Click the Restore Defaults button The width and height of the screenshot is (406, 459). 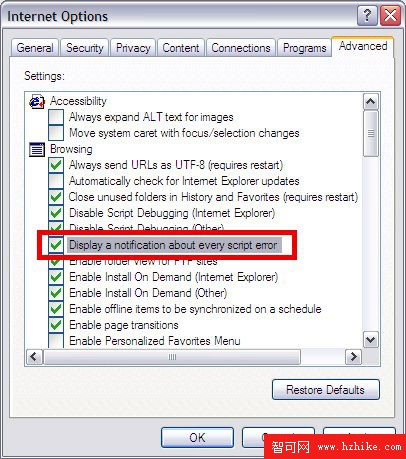point(326,390)
